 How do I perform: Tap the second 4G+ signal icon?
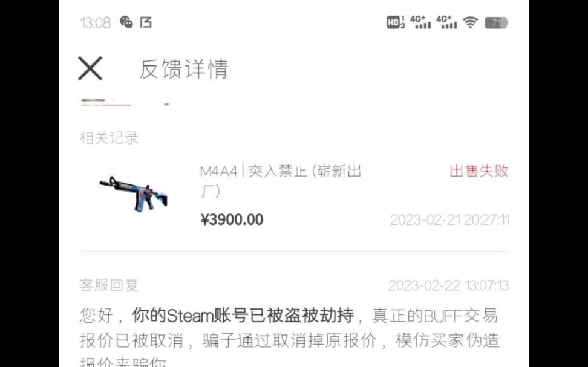446,22
